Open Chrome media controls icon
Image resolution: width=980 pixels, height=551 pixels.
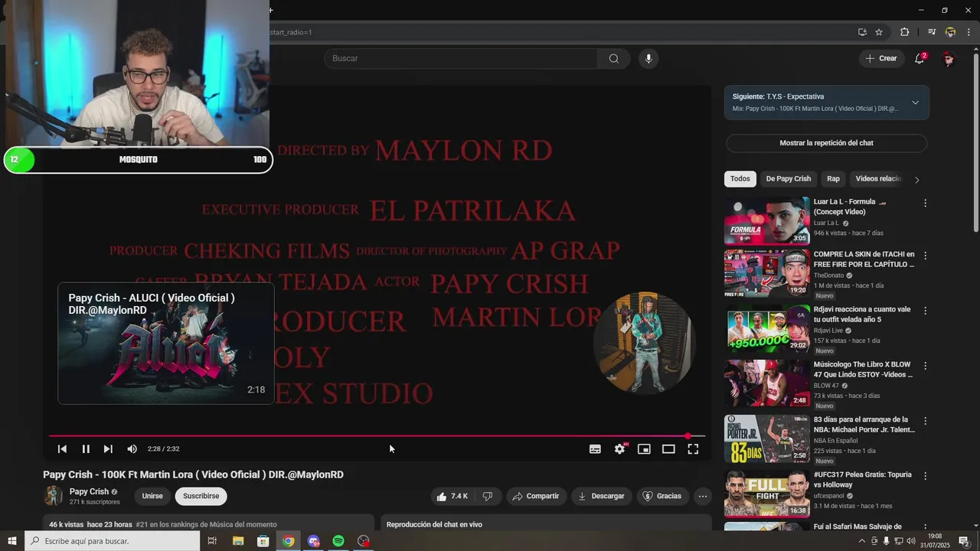932,32
